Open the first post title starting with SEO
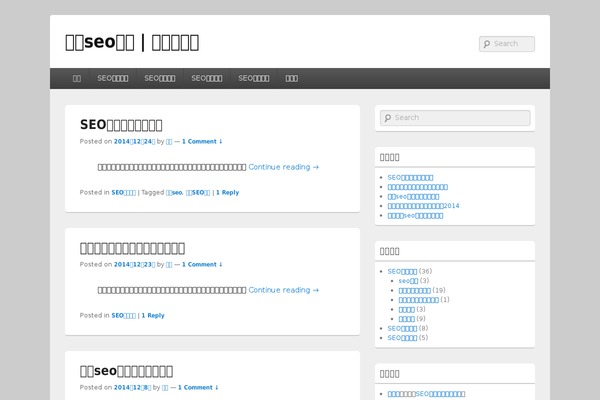This screenshot has width=600, height=400. pos(134,125)
